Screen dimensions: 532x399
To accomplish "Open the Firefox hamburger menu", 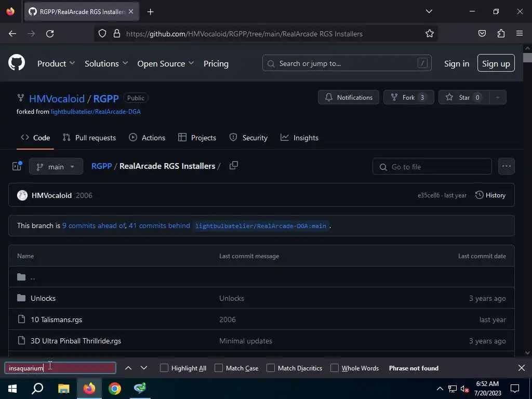I will (x=520, y=33).
